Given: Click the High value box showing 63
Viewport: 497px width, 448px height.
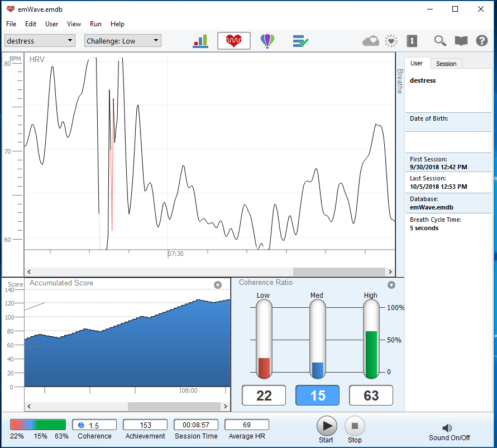Looking at the screenshot, I should pos(371,395).
